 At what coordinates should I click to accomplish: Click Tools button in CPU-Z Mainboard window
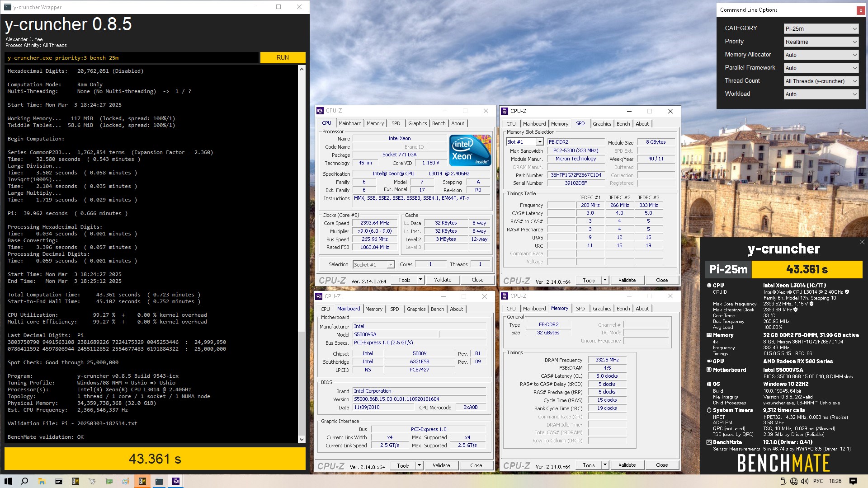click(403, 465)
